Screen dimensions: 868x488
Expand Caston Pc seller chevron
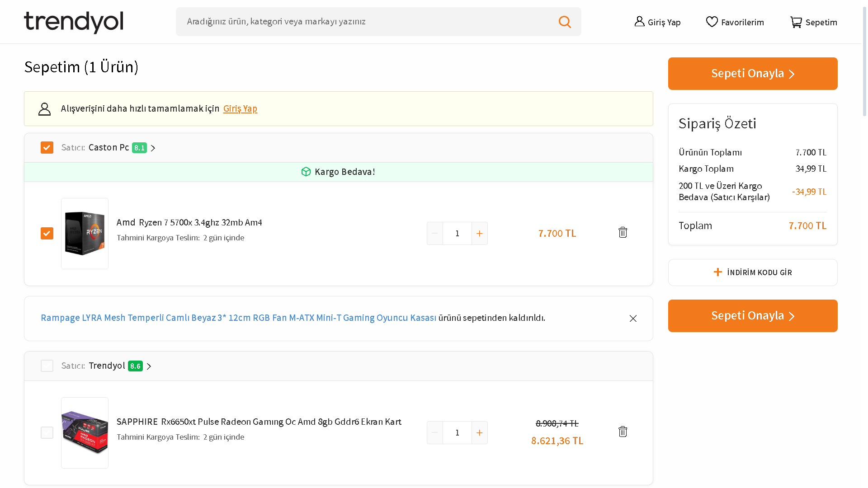pyautogui.click(x=153, y=148)
